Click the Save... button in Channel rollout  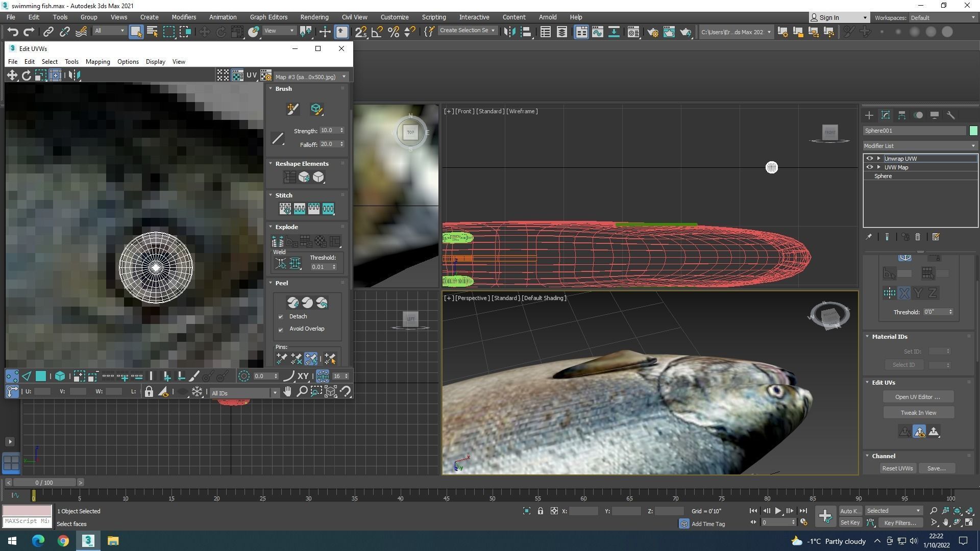936,468
